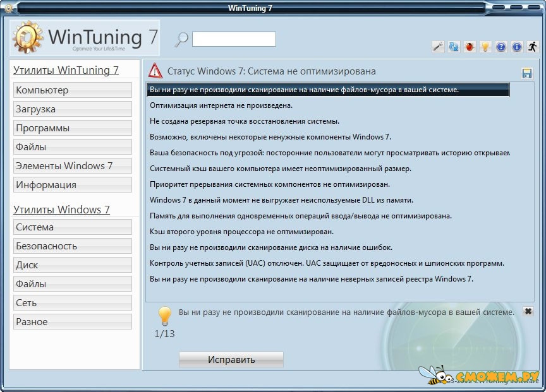Select row about неиспользуемые DLL из памяти
Image resolution: width=546 pixels, height=392 pixels.
[x=328, y=200]
